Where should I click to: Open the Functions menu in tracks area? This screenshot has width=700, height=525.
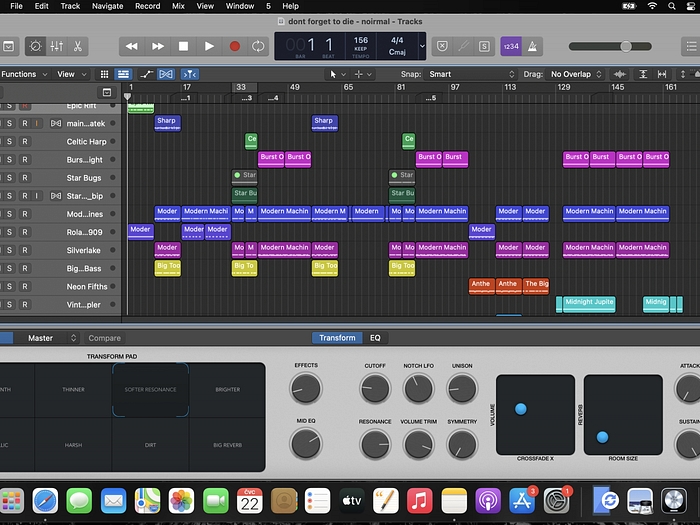pyautogui.click(x=22, y=74)
